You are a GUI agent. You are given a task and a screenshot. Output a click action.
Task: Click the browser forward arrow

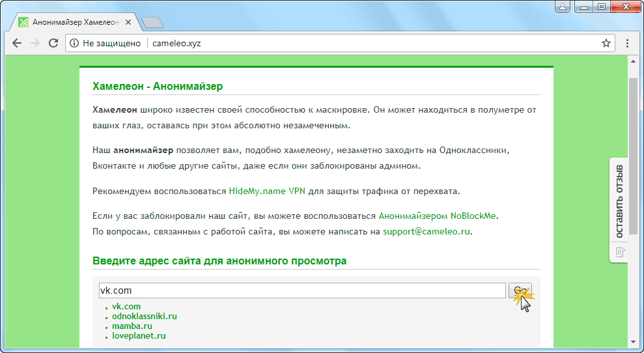coord(35,43)
